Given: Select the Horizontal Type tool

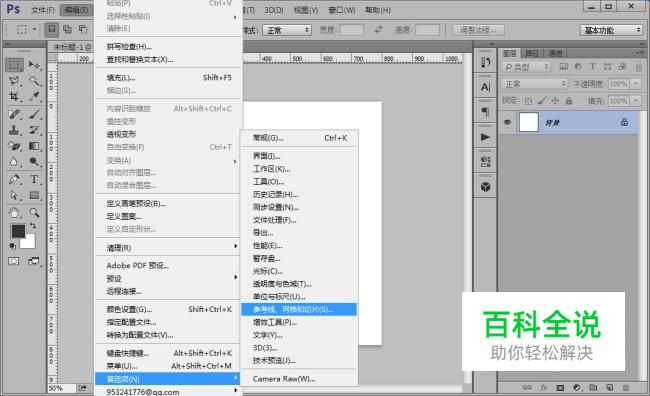Looking at the screenshot, I should (34, 180).
